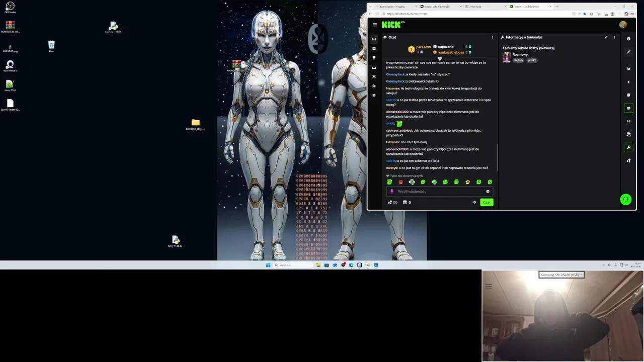Viewport: 644px width, 362px height.
Task: Open the Windows Start button
Action: click(268, 265)
